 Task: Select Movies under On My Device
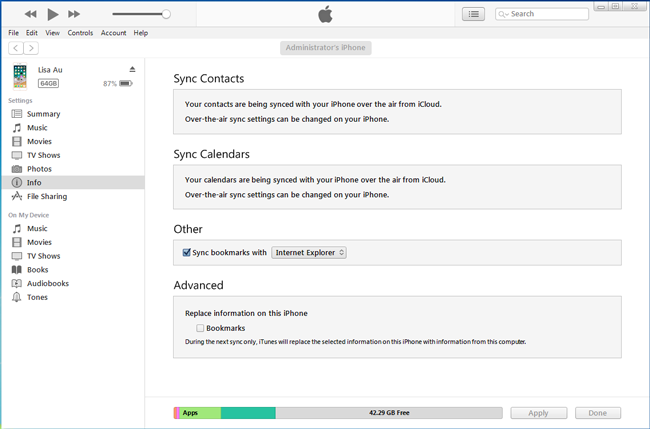[x=73, y=242]
